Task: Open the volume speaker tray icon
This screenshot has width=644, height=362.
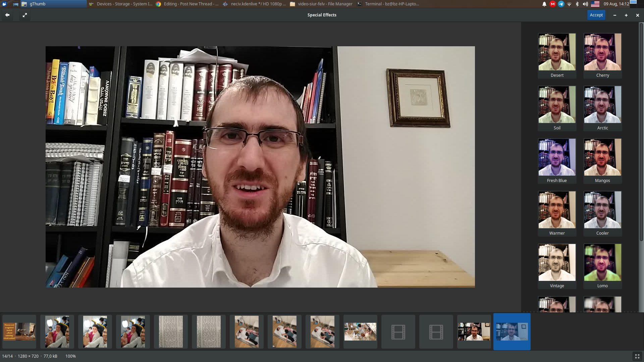Action: (585, 4)
